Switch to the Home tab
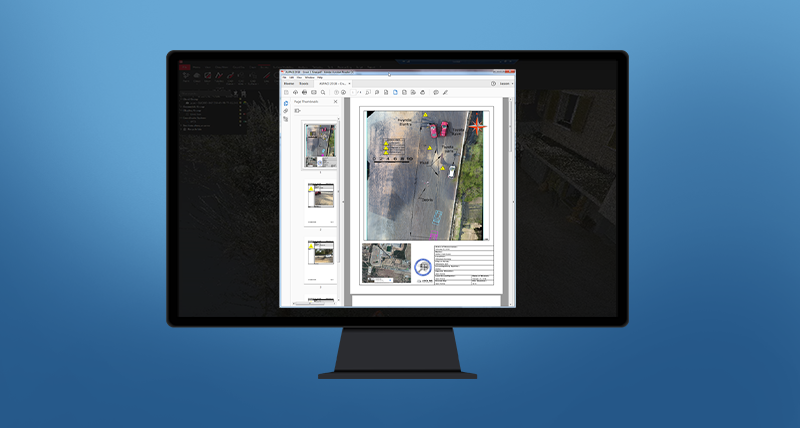The image size is (800, 428). pos(288,84)
